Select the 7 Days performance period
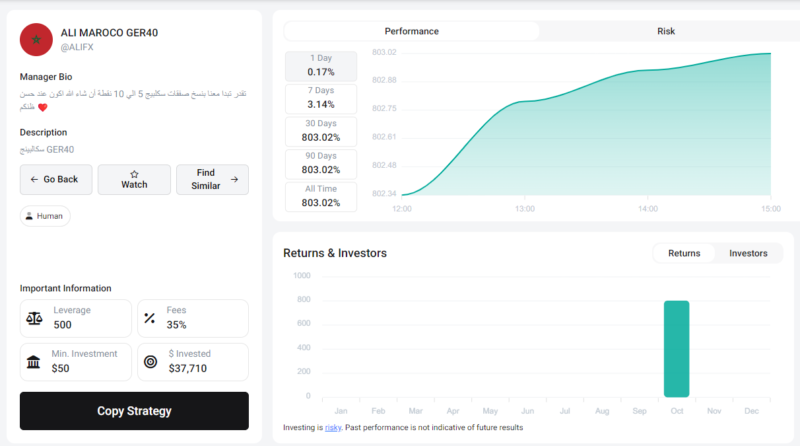The image size is (800, 446). coord(321,98)
